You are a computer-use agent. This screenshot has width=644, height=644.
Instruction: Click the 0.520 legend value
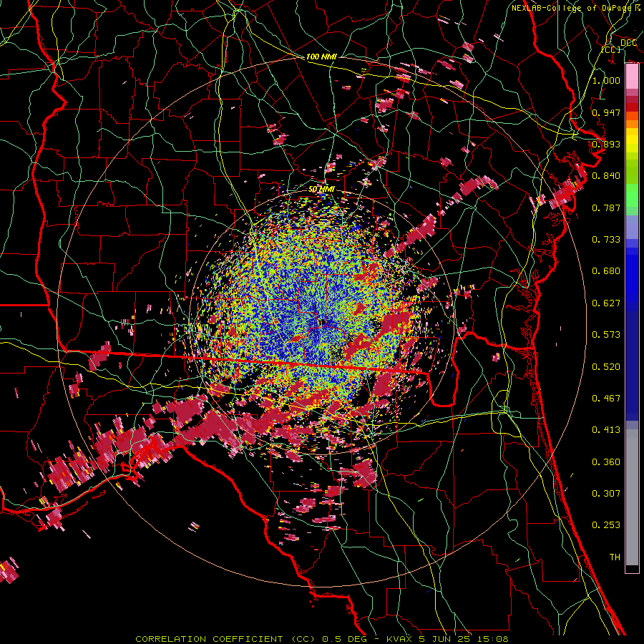606,367
